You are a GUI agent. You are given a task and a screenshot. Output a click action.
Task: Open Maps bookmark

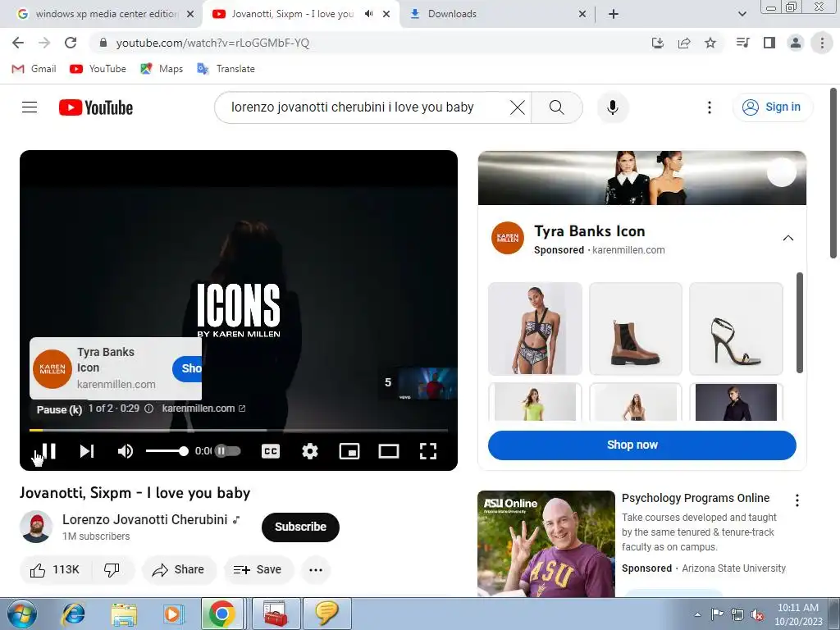pyautogui.click(x=162, y=69)
